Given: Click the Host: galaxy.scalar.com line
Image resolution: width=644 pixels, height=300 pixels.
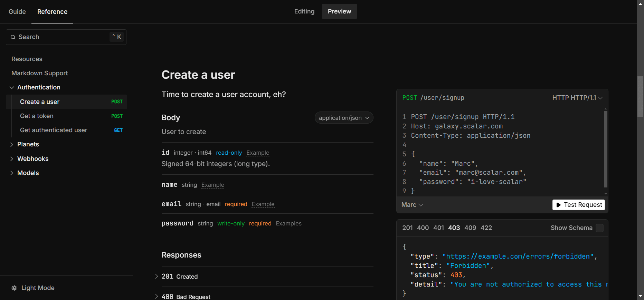Looking at the screenshot, I should pos(457,126).
